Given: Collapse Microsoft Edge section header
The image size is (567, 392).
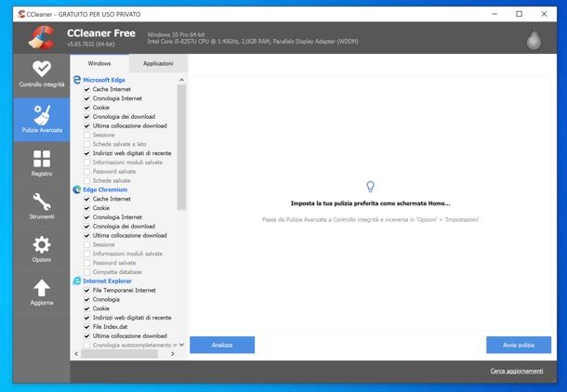Looking at the screenshot, I should coord(104,80).
